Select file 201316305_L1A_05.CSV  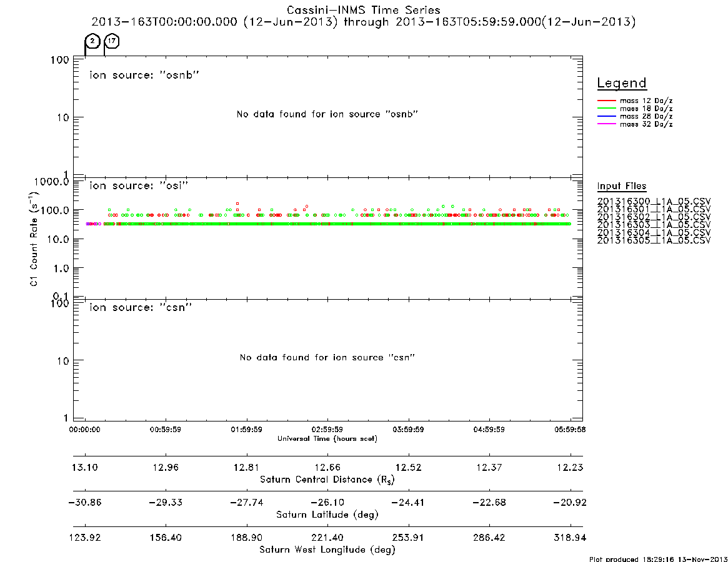[654, 240]
